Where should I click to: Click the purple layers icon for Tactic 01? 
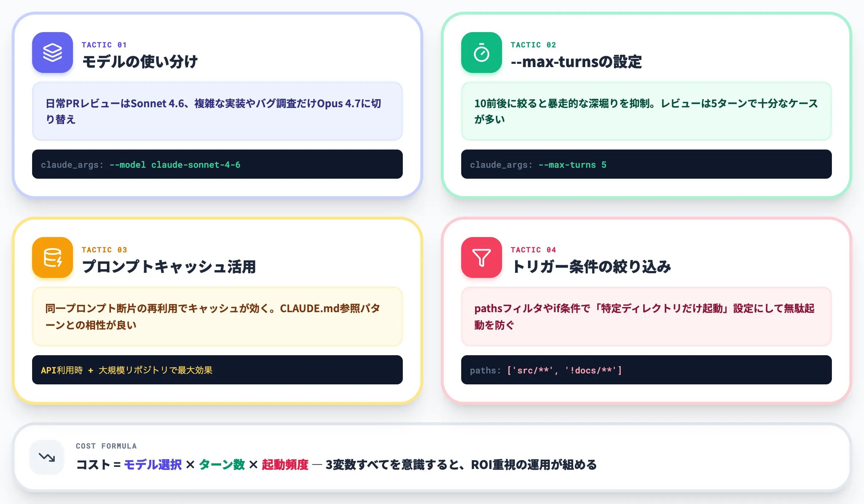pos(53,53)
